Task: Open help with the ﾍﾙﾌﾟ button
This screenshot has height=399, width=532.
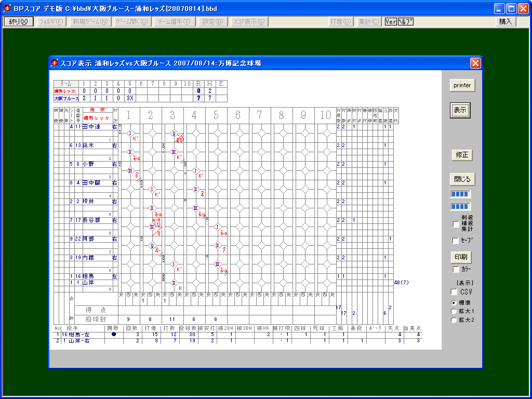Action: point(405,22)
